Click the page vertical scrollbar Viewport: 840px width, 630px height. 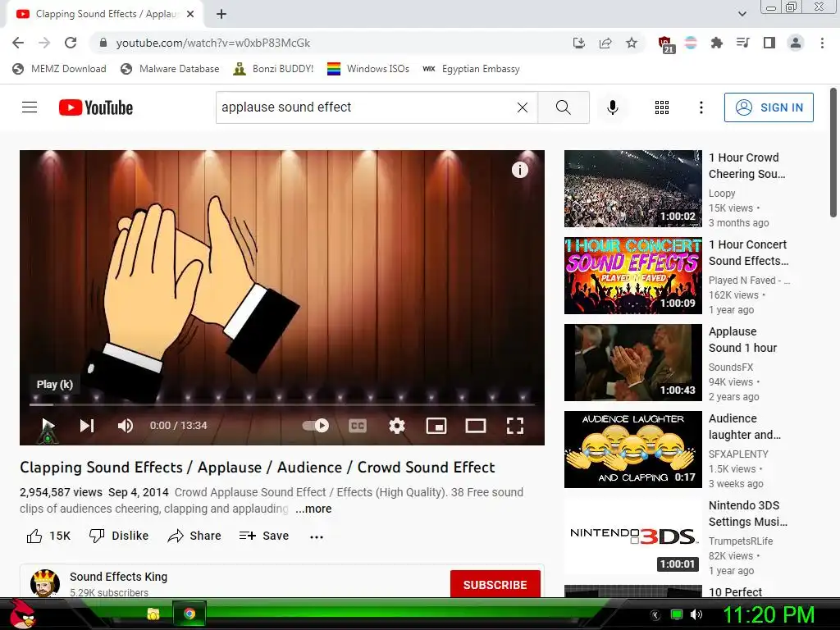pyautogui.click(x=833, y=153)
